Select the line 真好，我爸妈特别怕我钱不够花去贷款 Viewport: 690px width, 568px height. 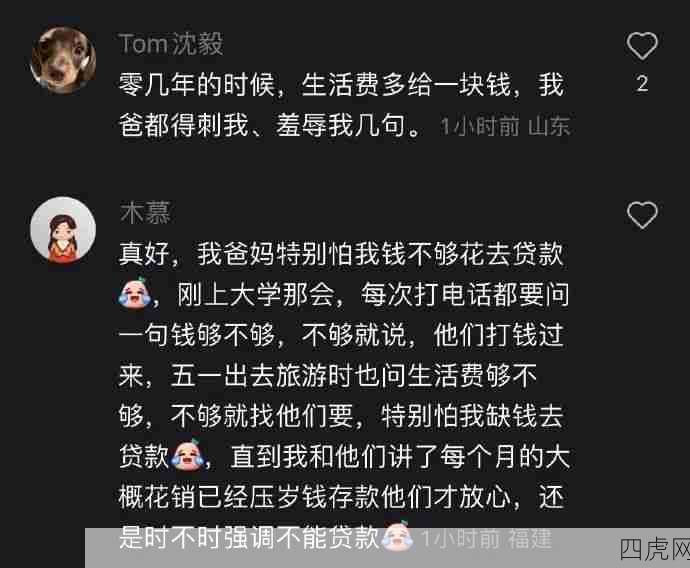pyautogui.click(x=341, y=254)
